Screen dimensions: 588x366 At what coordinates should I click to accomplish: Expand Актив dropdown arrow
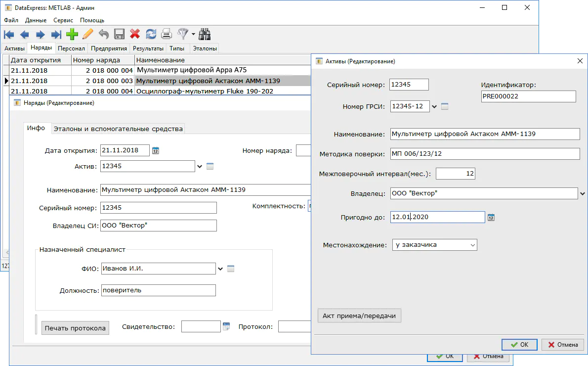pos(200,166)
